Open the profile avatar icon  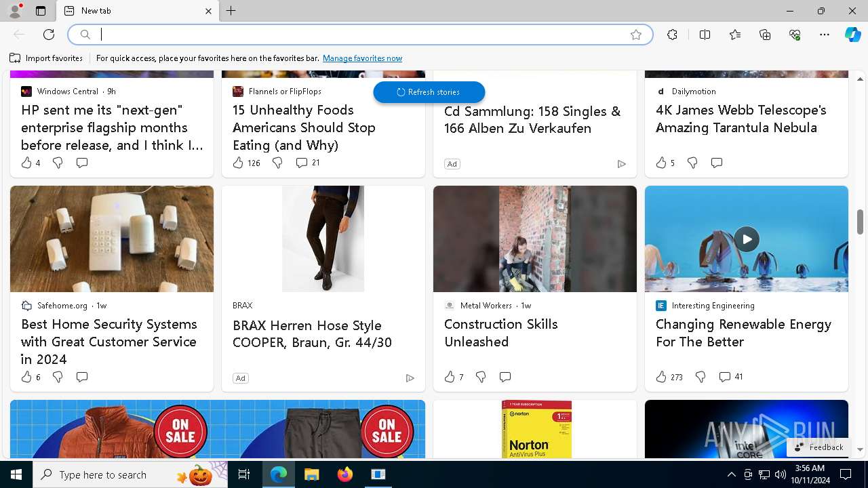point(15,11)
